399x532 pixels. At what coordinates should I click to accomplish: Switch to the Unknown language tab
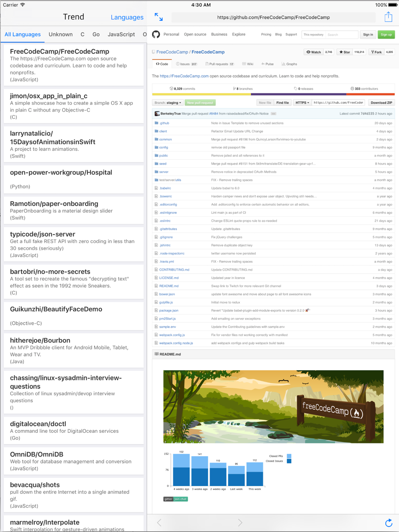point(61,34)
